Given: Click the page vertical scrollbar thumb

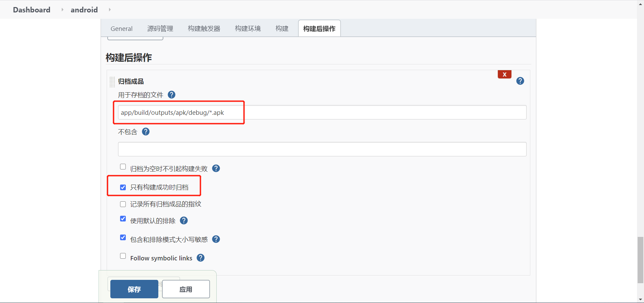Looking at the screenshot, I should pos(641,260).
